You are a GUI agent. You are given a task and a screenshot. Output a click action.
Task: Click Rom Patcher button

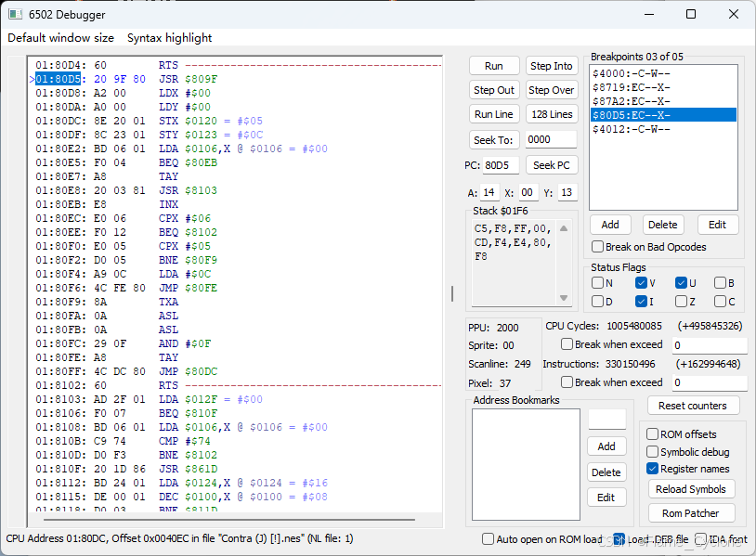[x=691, y=513]
